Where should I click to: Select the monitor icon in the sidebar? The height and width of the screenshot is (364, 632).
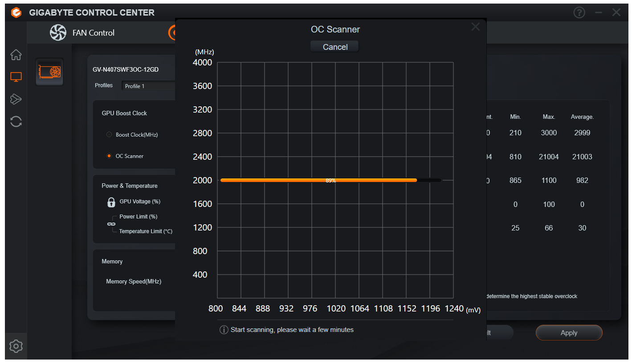tap(16, 77)
